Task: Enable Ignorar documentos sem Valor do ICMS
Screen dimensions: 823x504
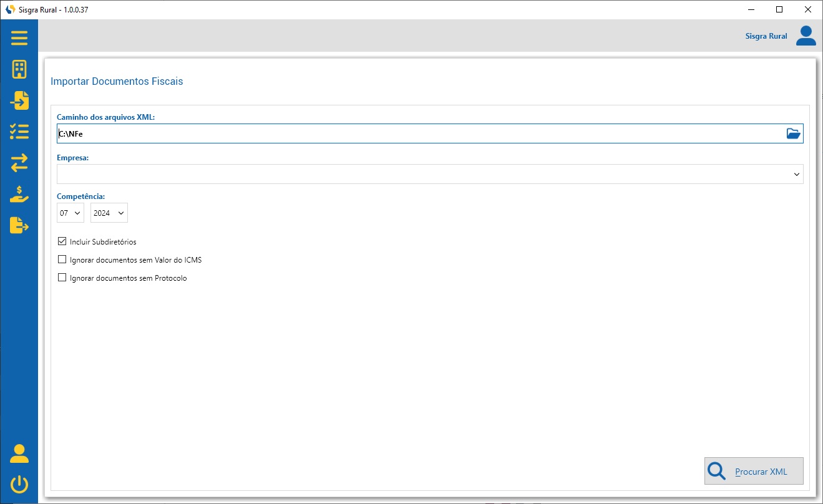Action: point(62,259)
